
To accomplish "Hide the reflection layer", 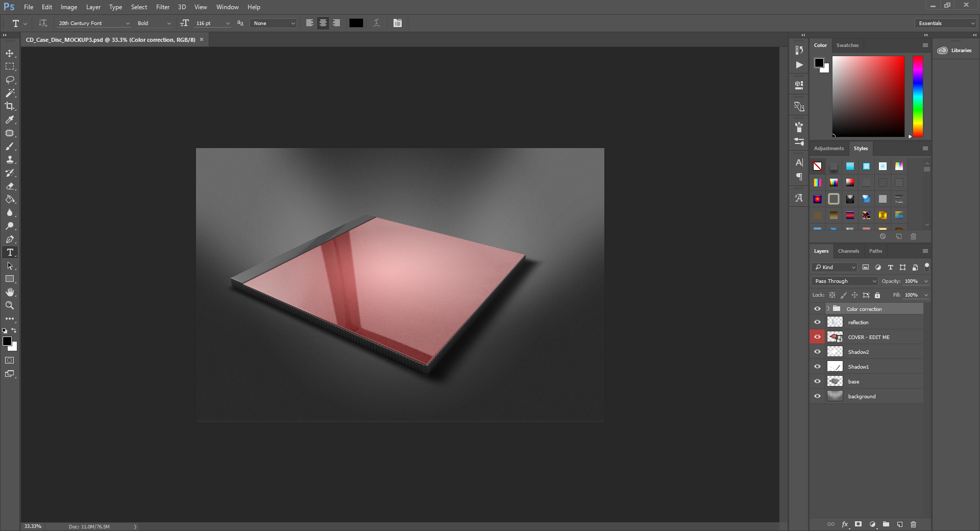I will (817, 322).
